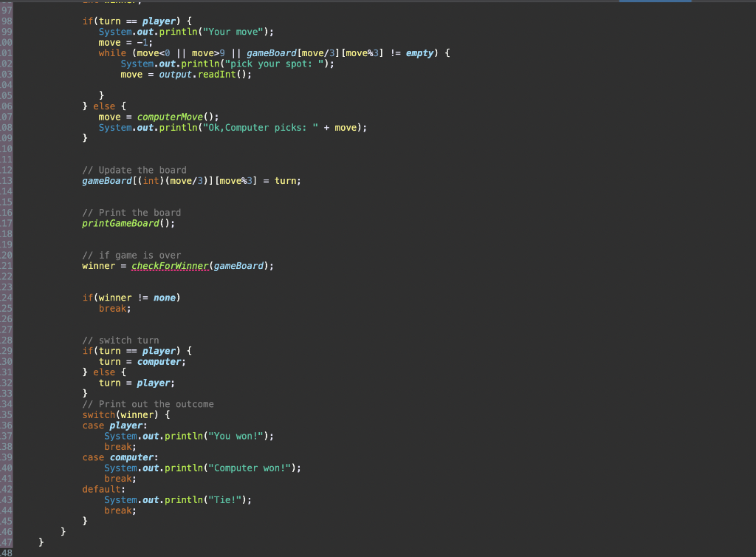Click the "Ok,Computer picks: " string

261,127
